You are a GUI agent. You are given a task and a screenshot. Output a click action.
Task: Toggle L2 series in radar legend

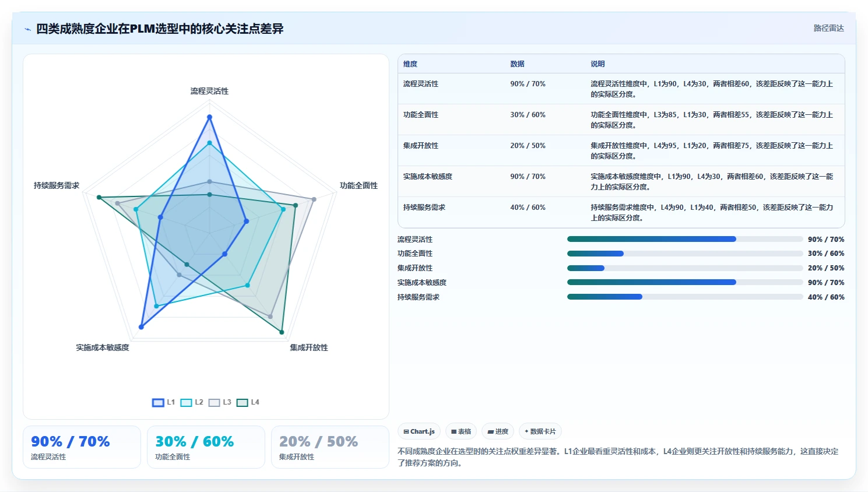coord(192,402)
